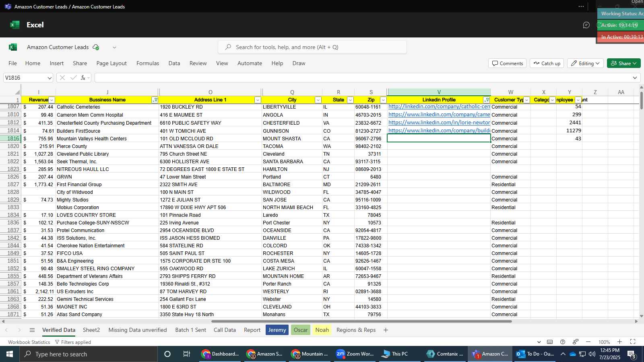
Task: Switch to the Missing Data unverified tab
Action: point(138,330)
